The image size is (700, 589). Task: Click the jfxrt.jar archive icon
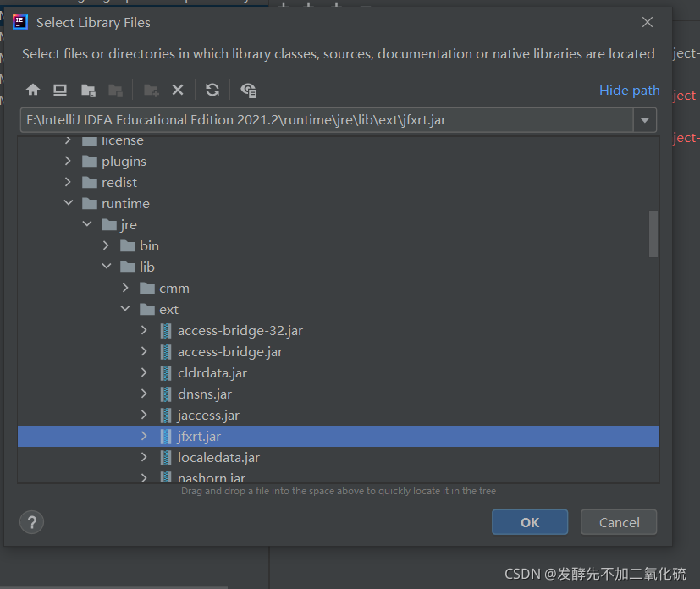166,437
